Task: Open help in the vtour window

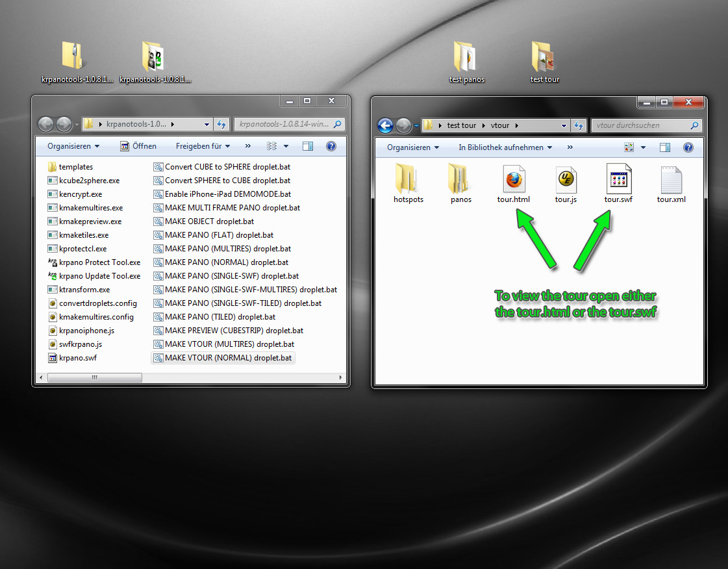Action: pos(688,147)
